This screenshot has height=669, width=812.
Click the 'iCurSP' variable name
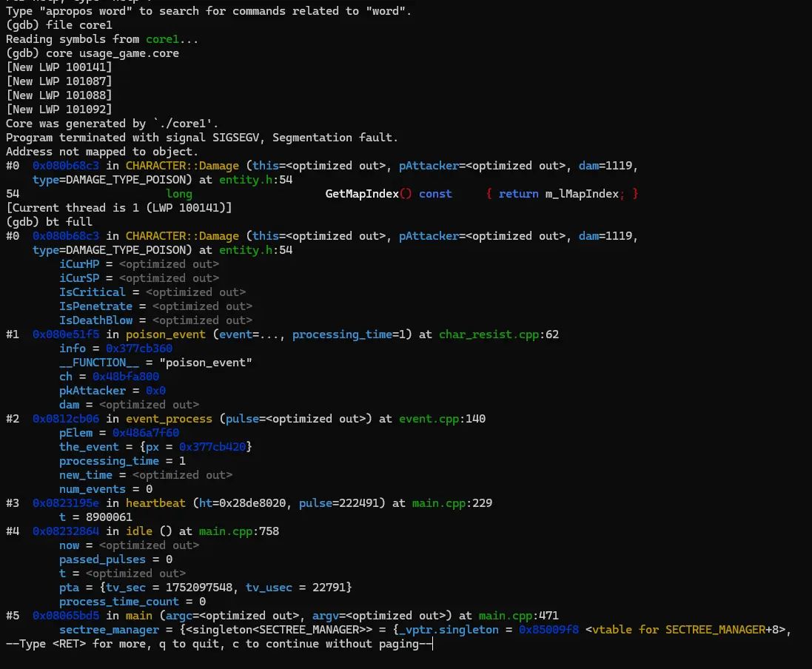[x=79, y=278]
